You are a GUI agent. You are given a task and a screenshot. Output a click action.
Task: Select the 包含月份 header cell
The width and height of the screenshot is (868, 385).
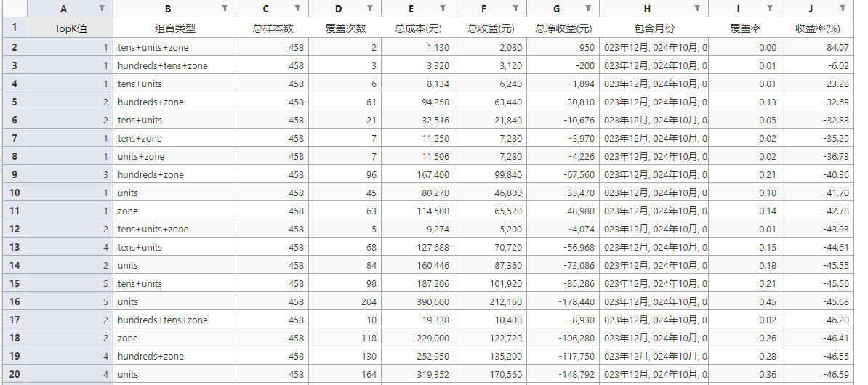point(654,28)
